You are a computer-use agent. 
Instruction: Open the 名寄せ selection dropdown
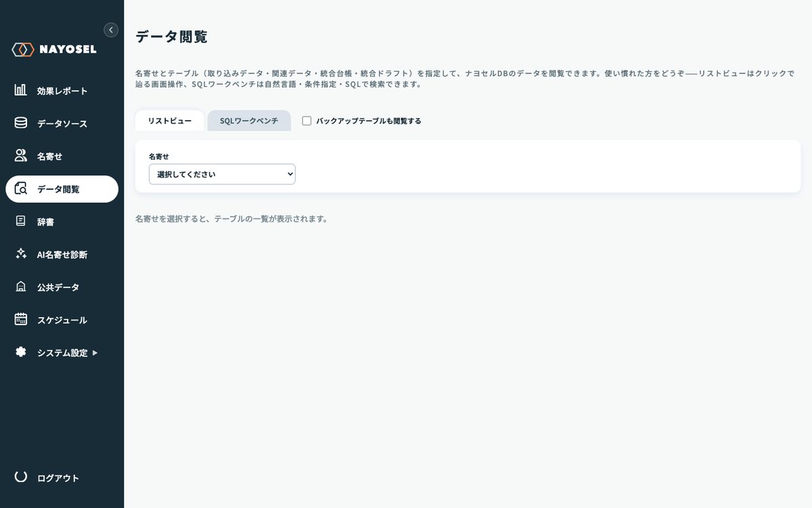222,174
